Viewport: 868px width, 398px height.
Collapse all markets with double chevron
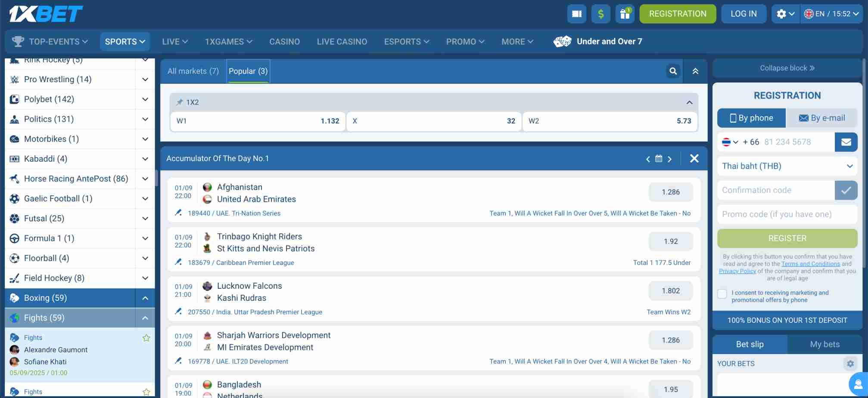pos(695,71)
